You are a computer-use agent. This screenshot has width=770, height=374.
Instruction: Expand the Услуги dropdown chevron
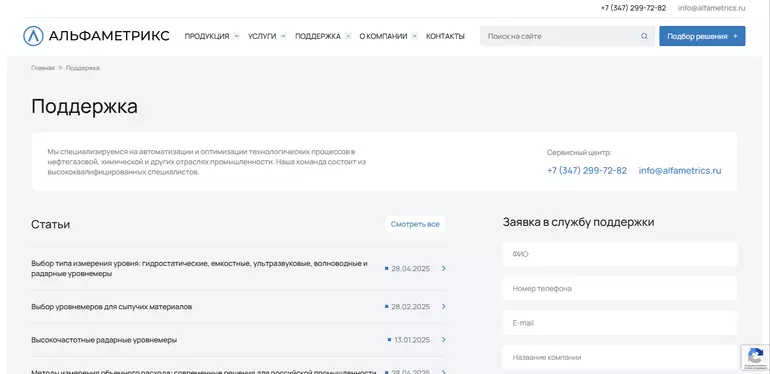(283, 36)
